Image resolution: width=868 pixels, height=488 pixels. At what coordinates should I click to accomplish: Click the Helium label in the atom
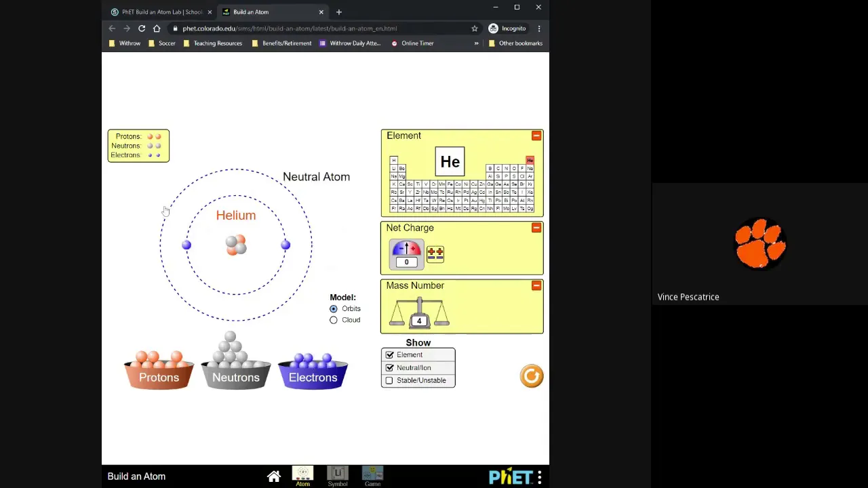pyautogui.click(x=236, y=216)
